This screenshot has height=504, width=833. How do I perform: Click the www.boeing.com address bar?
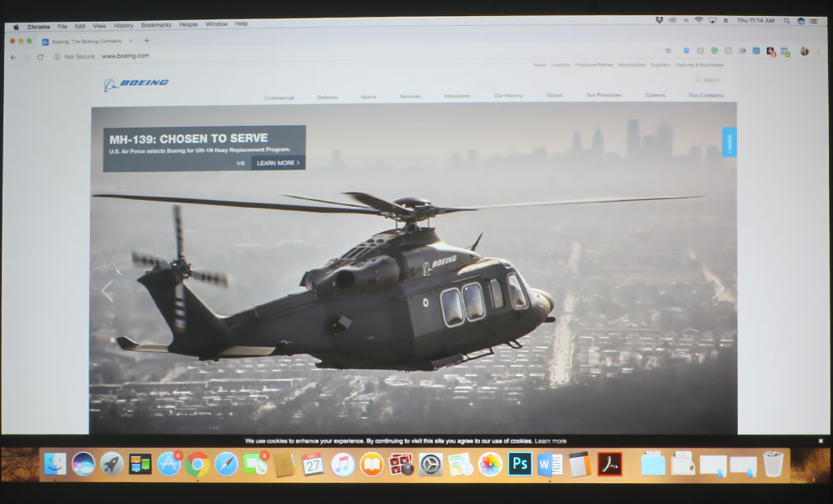(125, 55)
